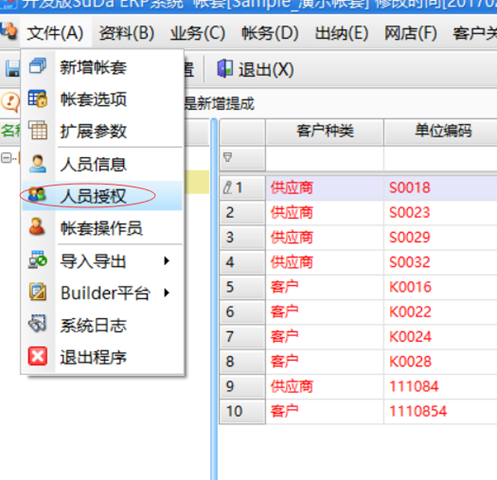Viewport: 497px width, 480px height.
Task: Click the 扩展参数 grid icon
Action: coord(37,130)
